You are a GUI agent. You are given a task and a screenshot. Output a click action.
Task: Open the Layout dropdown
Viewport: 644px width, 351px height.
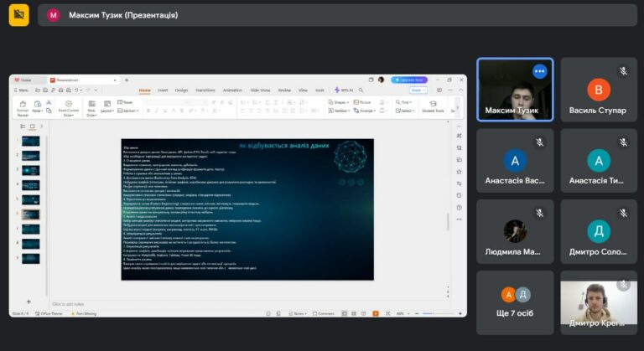[107, 107]
